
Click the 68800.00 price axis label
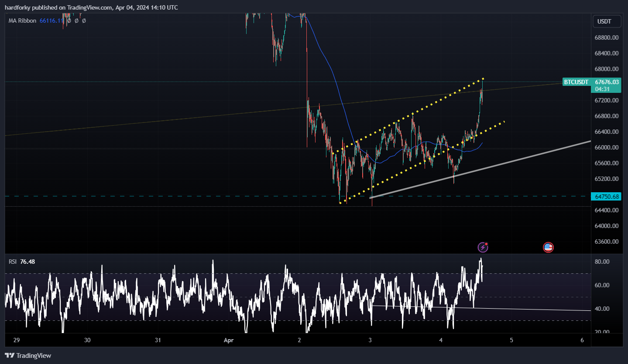point(607,37)
